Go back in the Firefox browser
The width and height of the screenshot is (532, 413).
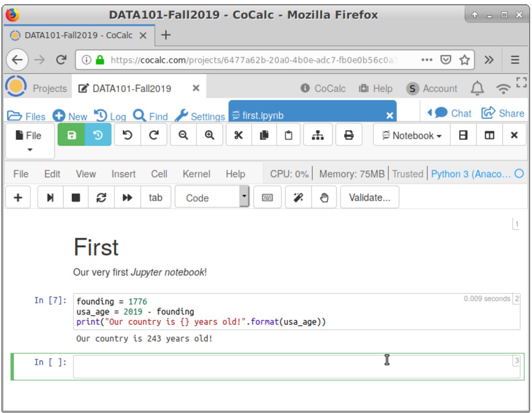click(x=17, y=60)
